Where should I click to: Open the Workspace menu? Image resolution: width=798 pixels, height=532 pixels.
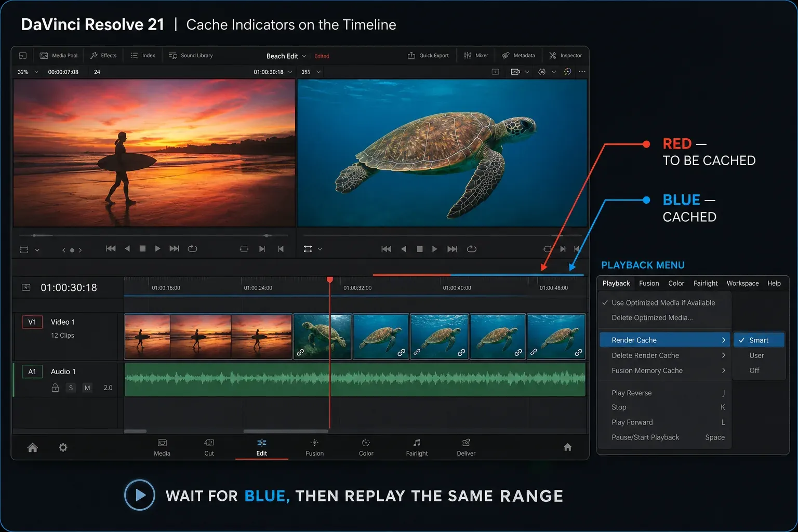pyautogui.click(x=742, y=283)
